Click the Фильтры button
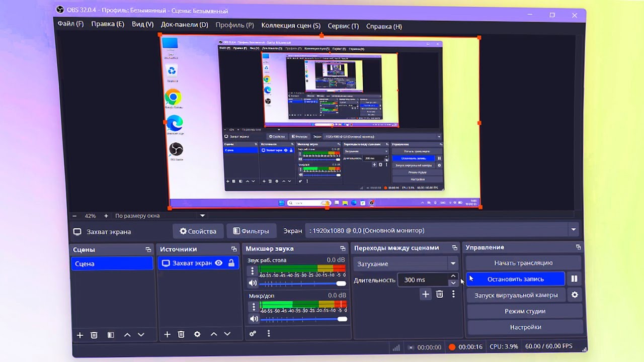The height and width of the screenshot is (362, 644). (x=251, y=231)
